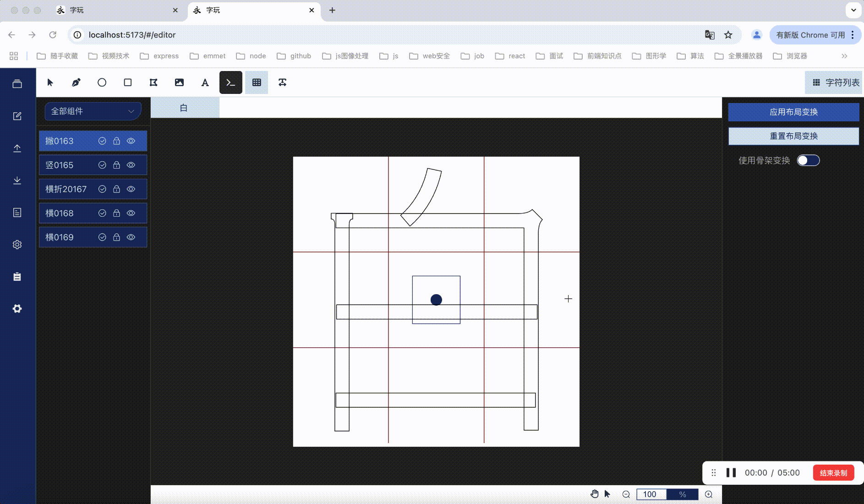Screen dimensions: 864x504
Task: Select the Pen tool in the toolbar
Action: tap(76, 82)
